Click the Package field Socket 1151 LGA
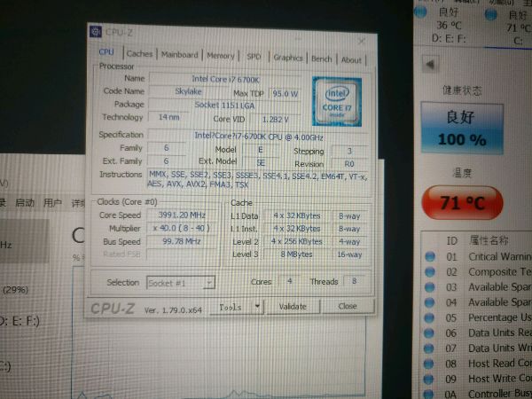The image size is (532, 399). [x=224, y=106]
